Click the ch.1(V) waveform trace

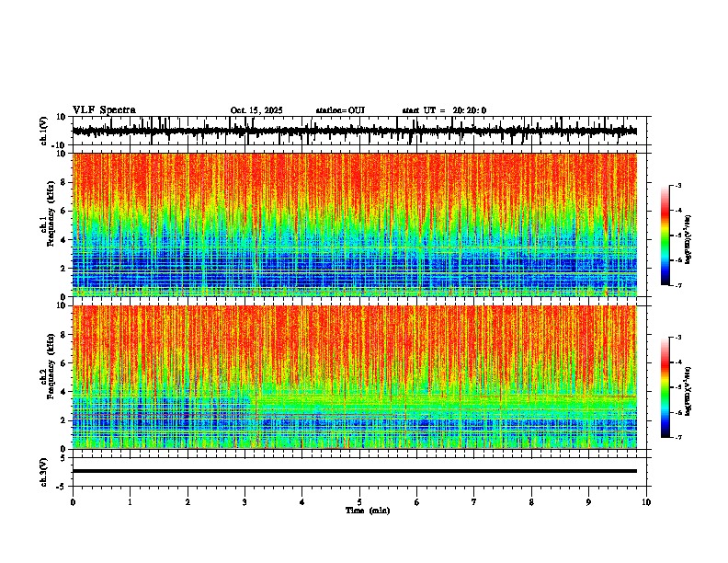[355, 131]
